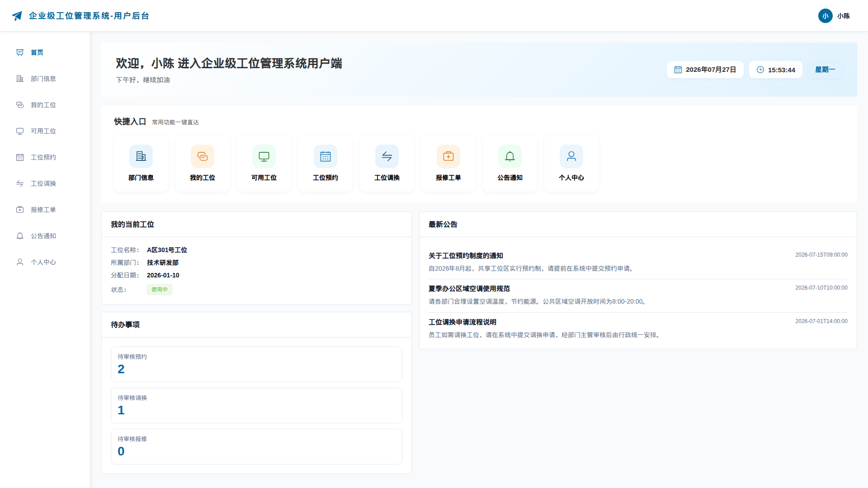This screenshot has height=488, width=868.
Task: Open the 部门信息 quick entry icon
Action: tap(141, 156)
